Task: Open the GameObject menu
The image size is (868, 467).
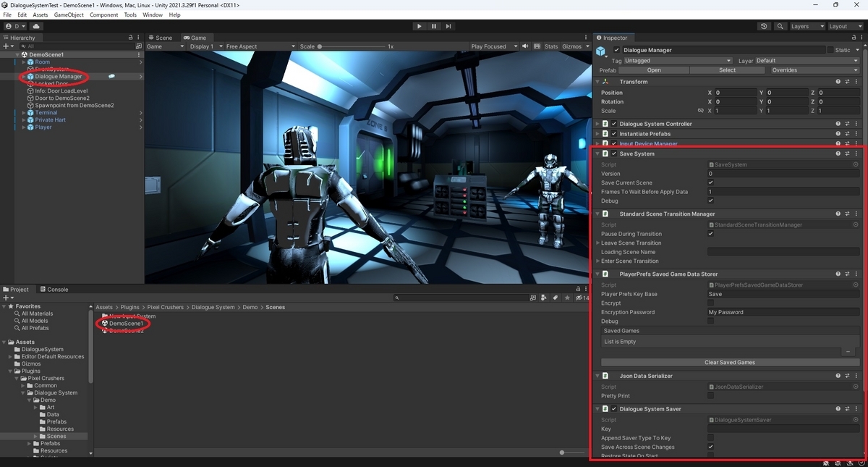Action: pos(69,14)
